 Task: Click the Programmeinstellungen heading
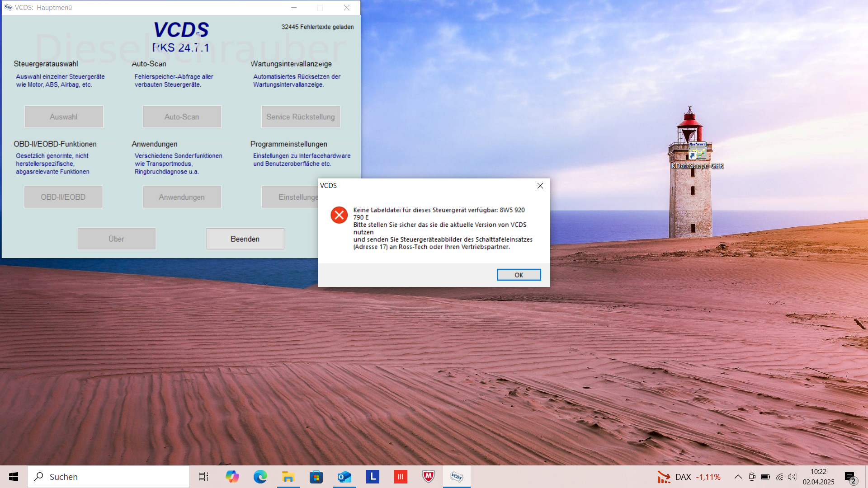[x=289, y=144]
